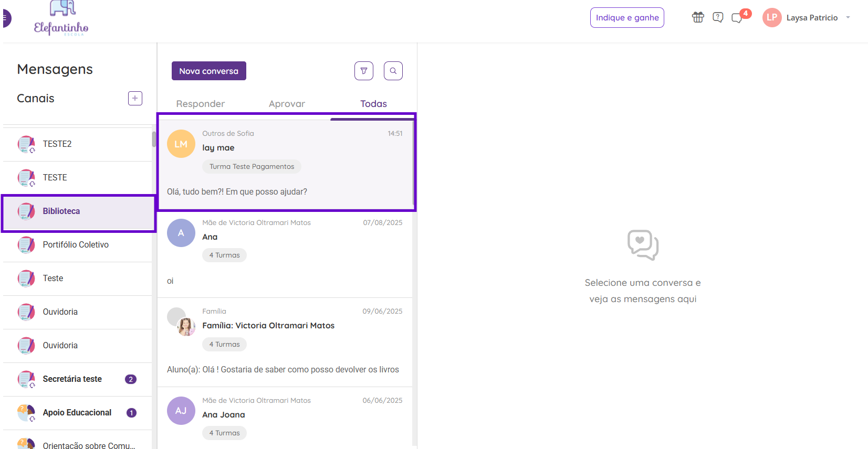This screenshot has height=449, width=868.
Task: Open the Ana conversation
Action: coord(285,254)
